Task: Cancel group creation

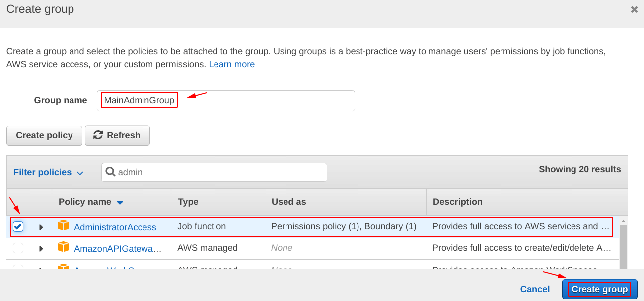Action: point(535,289)
